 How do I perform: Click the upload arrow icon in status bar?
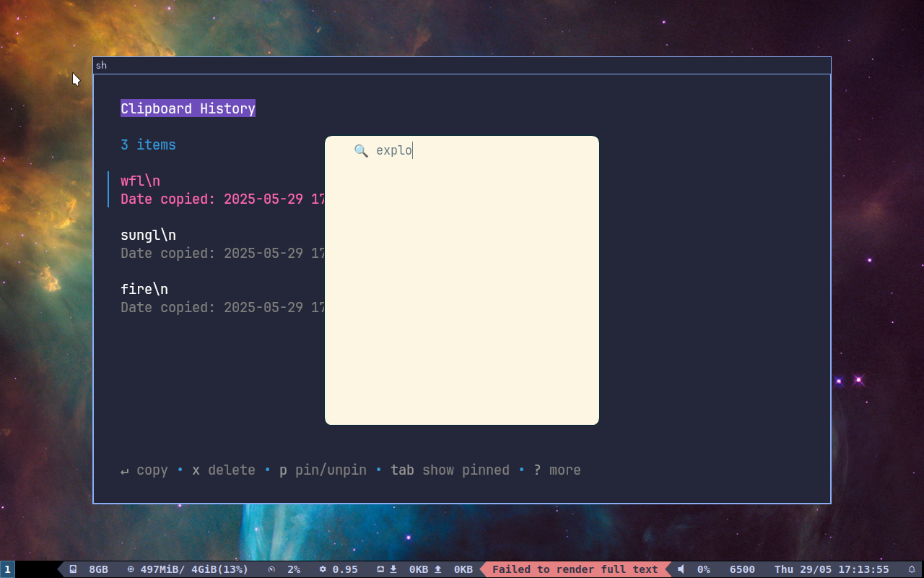(437, 569)
